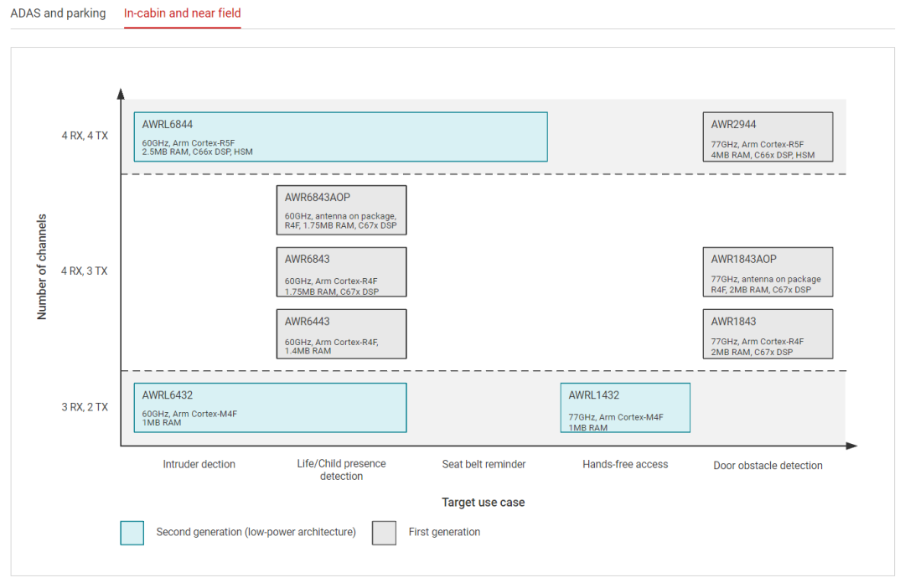Open the AWRL6432 product box
This screenshot has width=905, height=588.
[x=270, y=407]
